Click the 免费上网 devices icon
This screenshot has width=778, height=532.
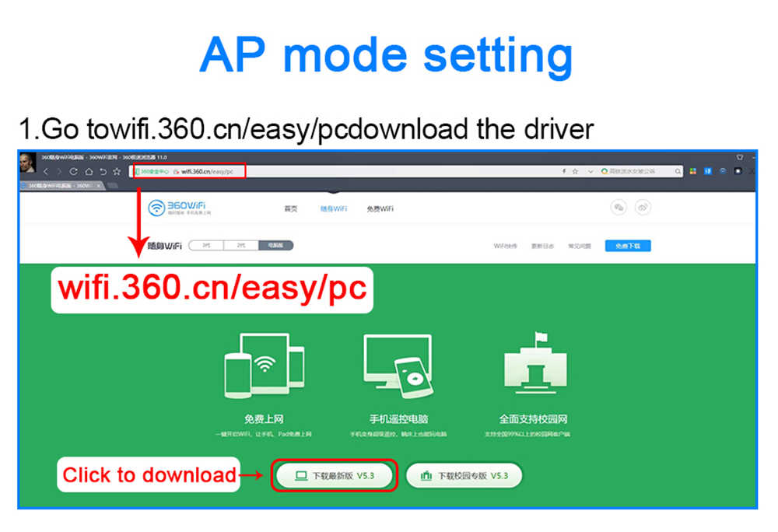tap(264, 366)
